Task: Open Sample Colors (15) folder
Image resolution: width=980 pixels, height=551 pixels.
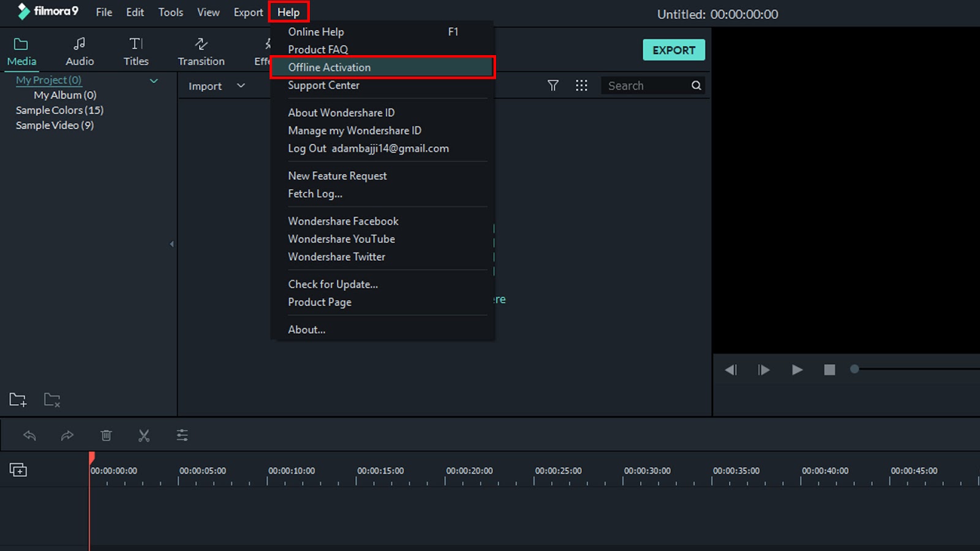Action: [x=59, y=110]
